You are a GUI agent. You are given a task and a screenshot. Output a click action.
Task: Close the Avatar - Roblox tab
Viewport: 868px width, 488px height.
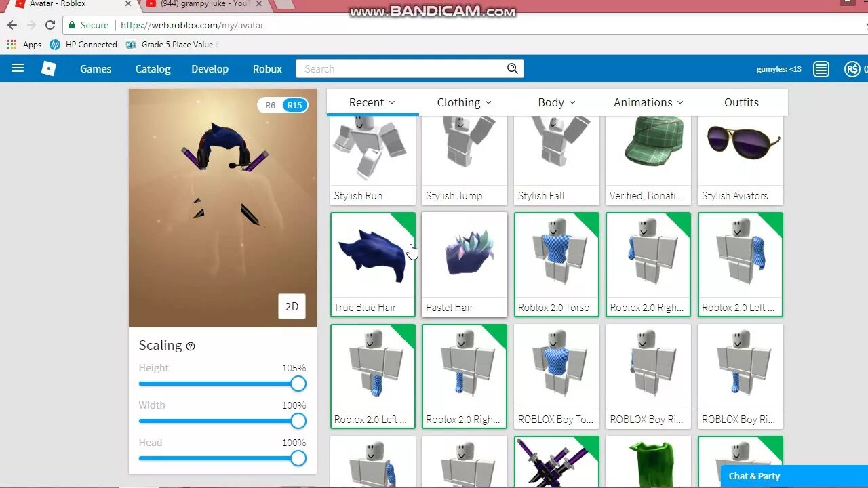click(x=128, y=4)
